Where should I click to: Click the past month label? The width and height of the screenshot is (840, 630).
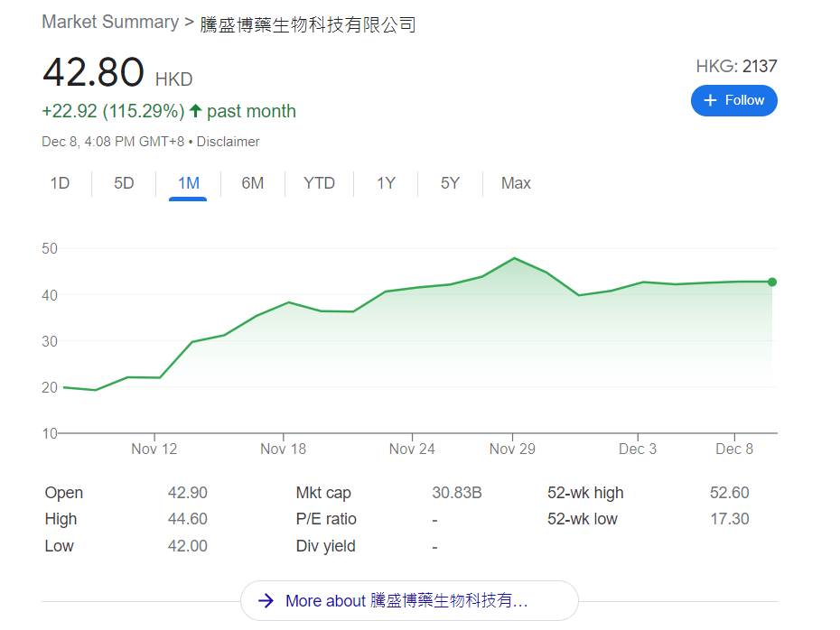pyautogui.click(x=251, y=111)
